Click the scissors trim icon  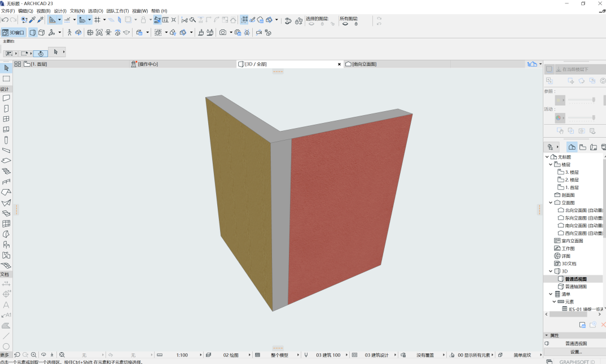[x=185, y=20]
